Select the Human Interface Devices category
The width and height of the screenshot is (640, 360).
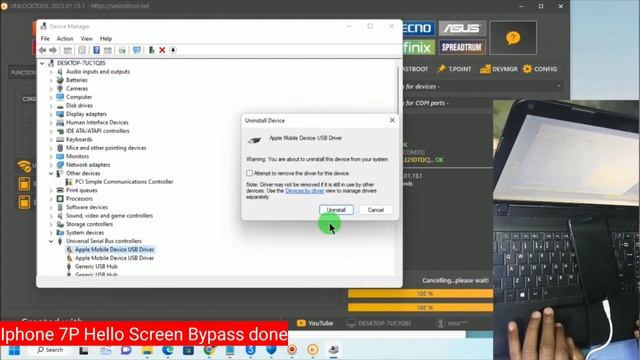(97, 122)
